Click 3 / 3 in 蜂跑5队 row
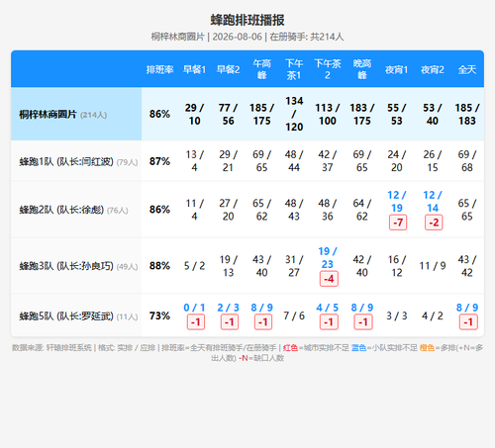Image resolution: width=495 pixels, height=448 pixels. coord(397,315)
